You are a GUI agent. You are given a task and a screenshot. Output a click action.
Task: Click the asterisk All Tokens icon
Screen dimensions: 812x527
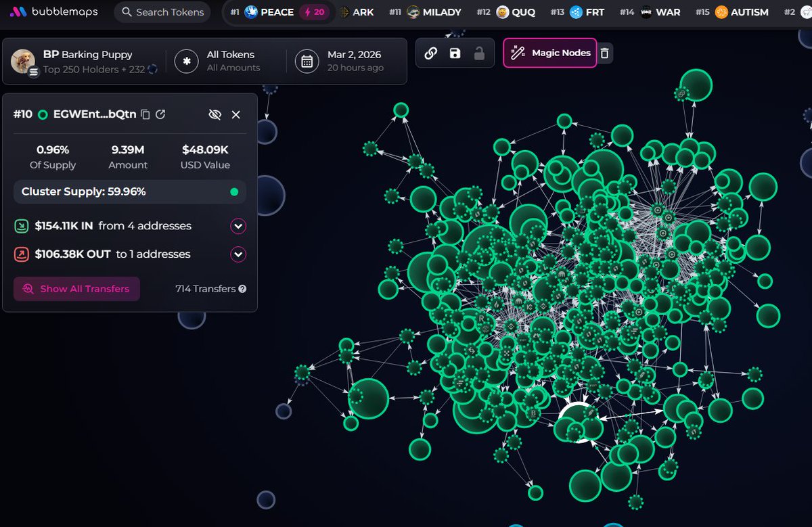186,62
